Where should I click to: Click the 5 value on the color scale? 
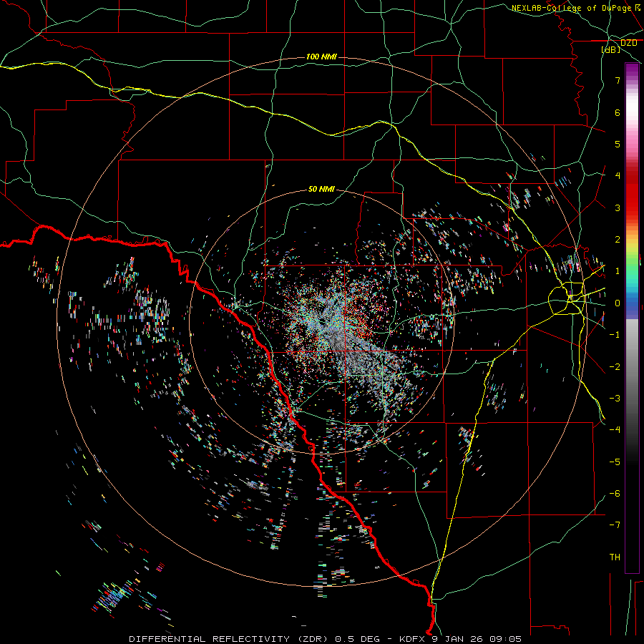[618, 144]
